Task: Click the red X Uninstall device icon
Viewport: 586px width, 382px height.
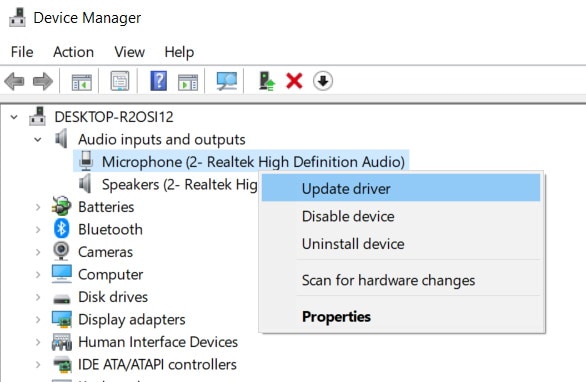Action: click(294, 81)
